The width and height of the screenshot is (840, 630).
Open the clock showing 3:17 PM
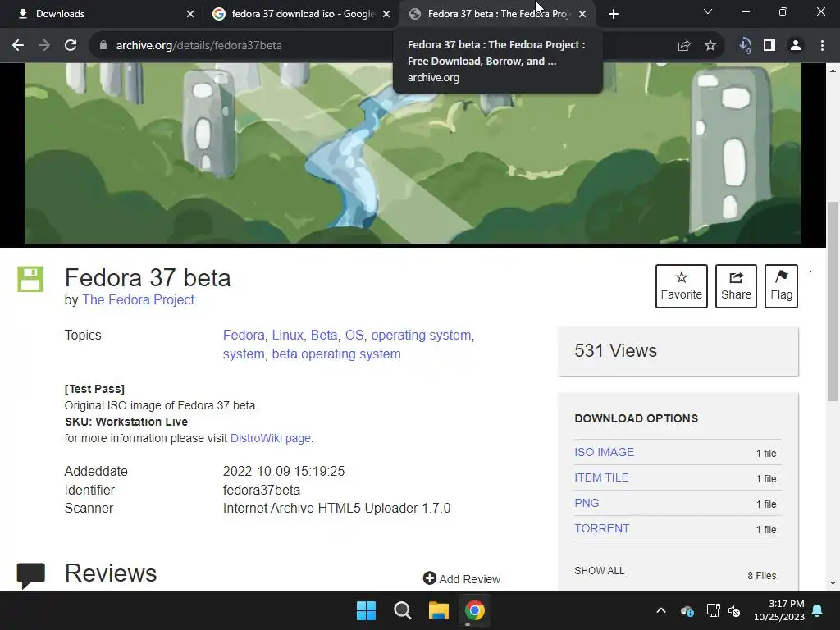779,610
